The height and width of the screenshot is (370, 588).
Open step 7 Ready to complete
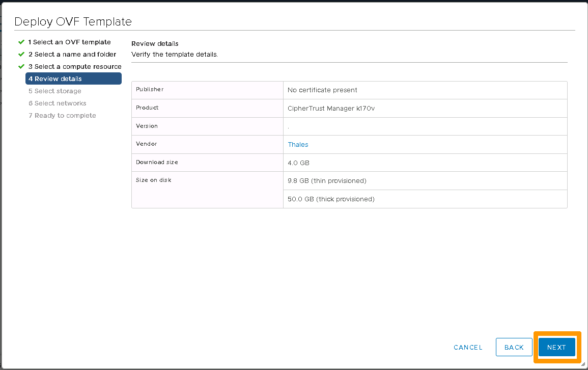[62, 115]
